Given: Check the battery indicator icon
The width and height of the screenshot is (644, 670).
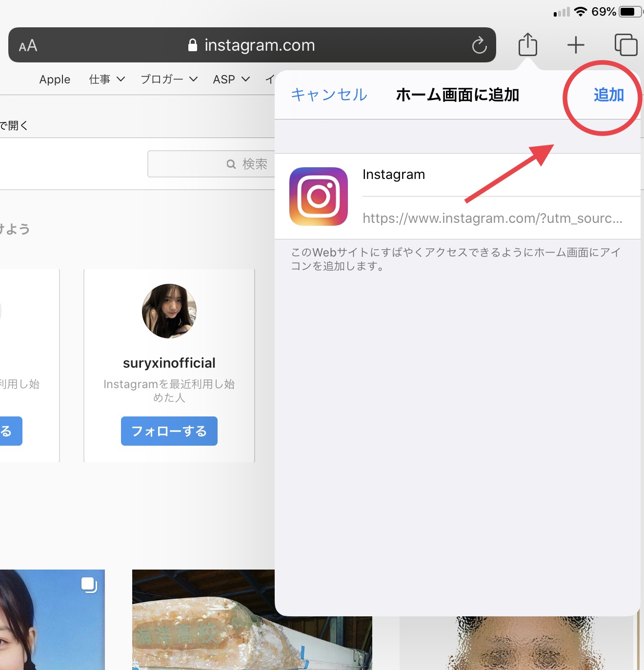Looking at the screenshot, I should [x=631, y=12].
